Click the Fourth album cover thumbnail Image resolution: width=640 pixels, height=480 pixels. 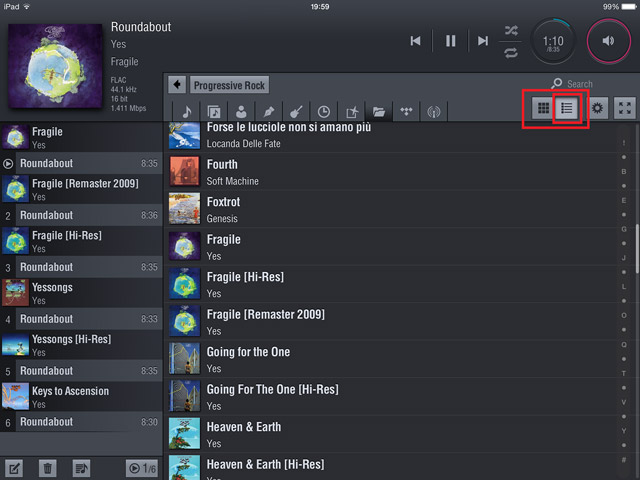(184, 171)
